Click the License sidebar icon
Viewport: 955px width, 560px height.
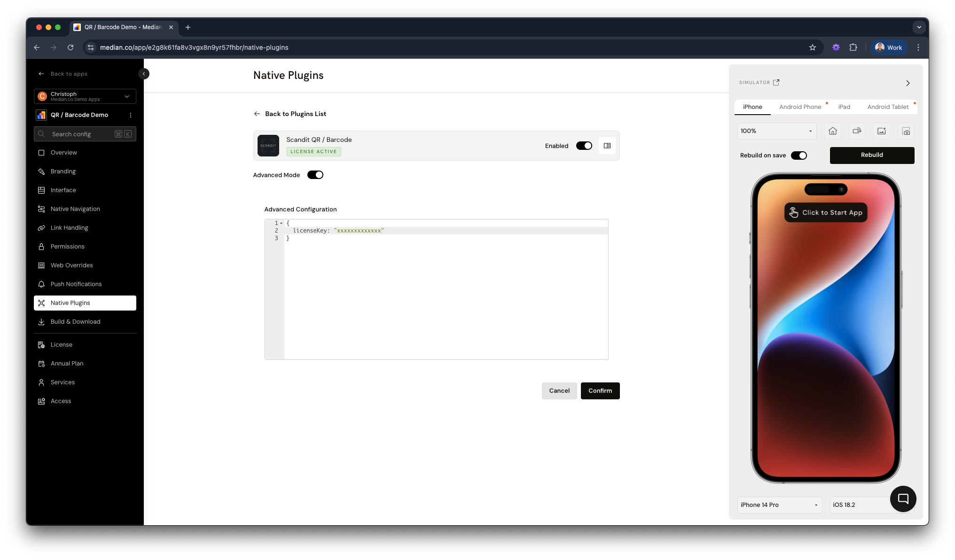point(41,345)
